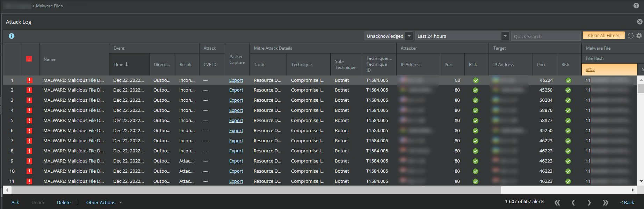
Task: Export packet capture for row 6
Action: tap(236, 130)
